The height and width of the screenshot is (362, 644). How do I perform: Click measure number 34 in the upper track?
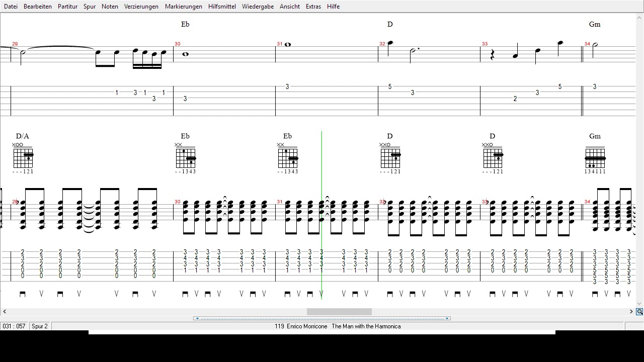pyautogui.click(x=587, y=44)
